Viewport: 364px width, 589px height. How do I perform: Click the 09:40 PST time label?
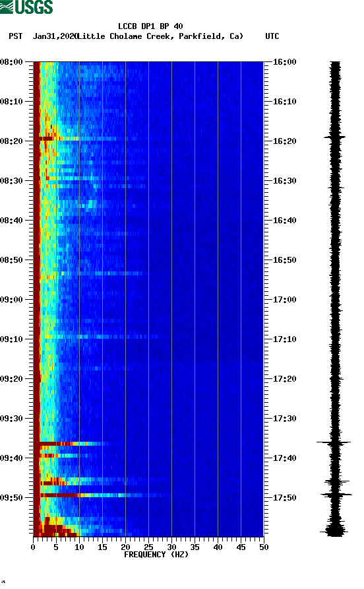click(11, 458)
